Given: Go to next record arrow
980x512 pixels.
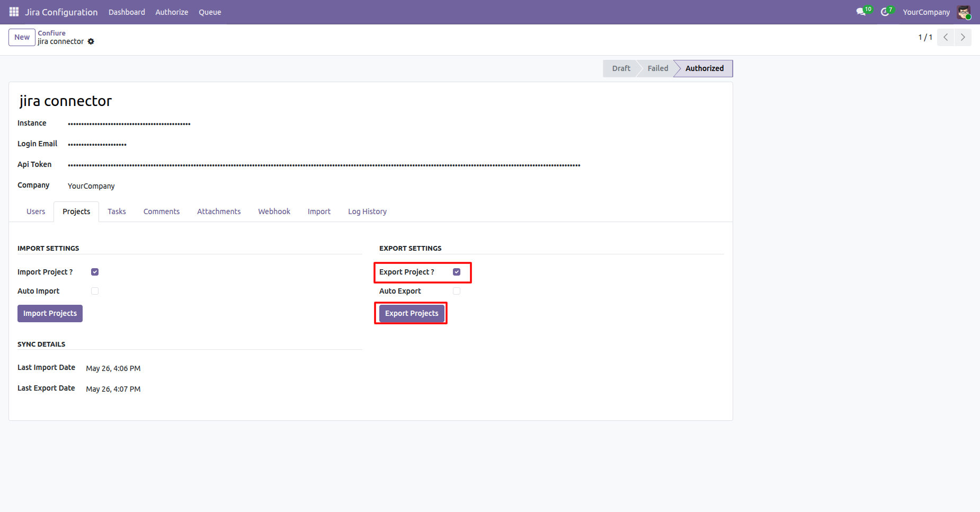Looking at the screenshot, I should coord(963,37).
